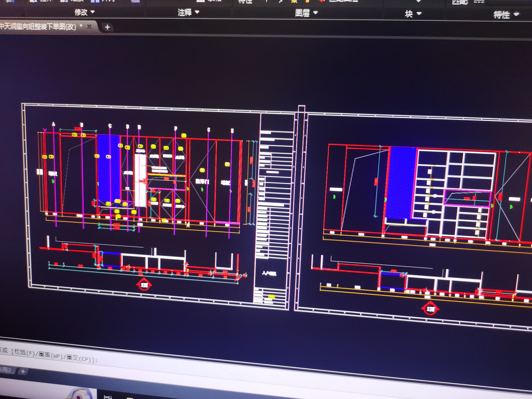Open a new drawing tab with plus
Viewport: 532px width, 399px height.
(107, 27)
